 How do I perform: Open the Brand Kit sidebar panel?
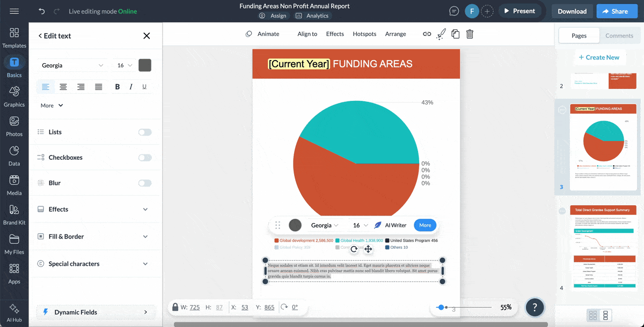14,215
